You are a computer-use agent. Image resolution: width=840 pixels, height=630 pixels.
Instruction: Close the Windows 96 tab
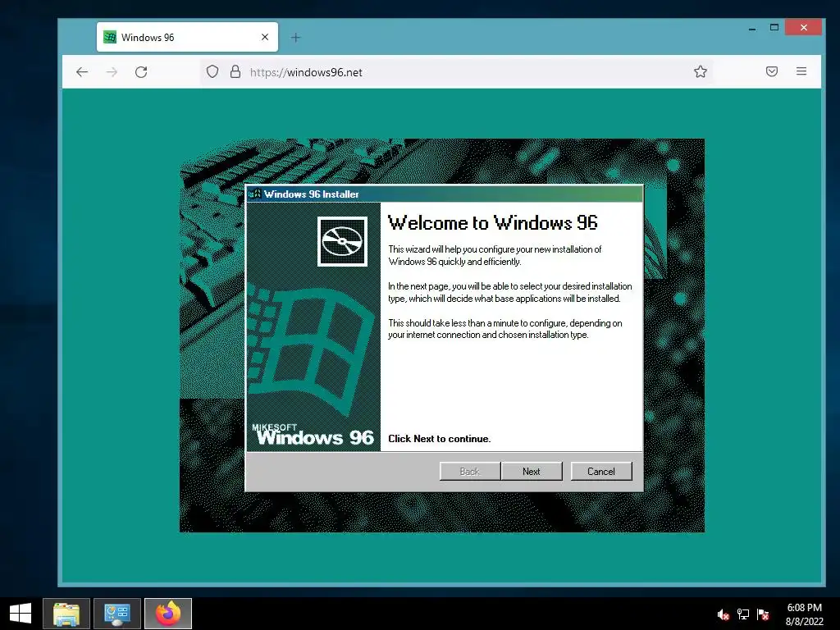(x=265, y=37)
